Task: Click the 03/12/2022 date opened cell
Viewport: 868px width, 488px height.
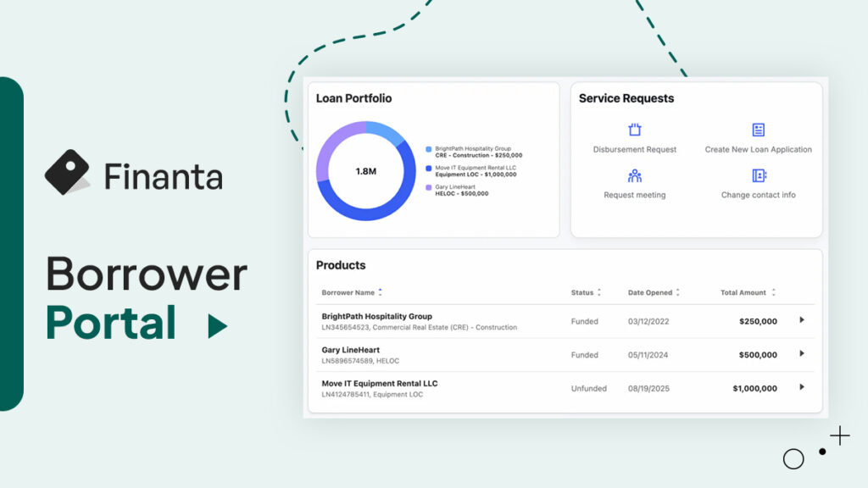Action: (648, 321)
